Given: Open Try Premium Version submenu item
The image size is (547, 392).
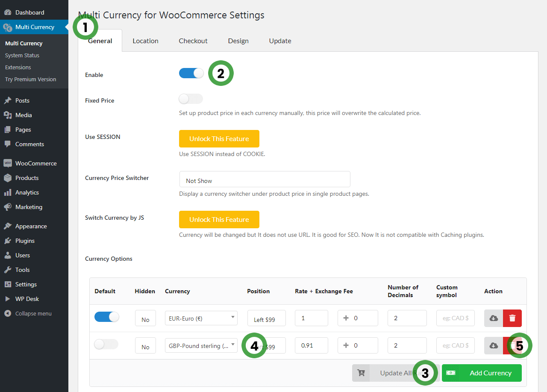Looking at the screenshot, I should coord(31,79).
